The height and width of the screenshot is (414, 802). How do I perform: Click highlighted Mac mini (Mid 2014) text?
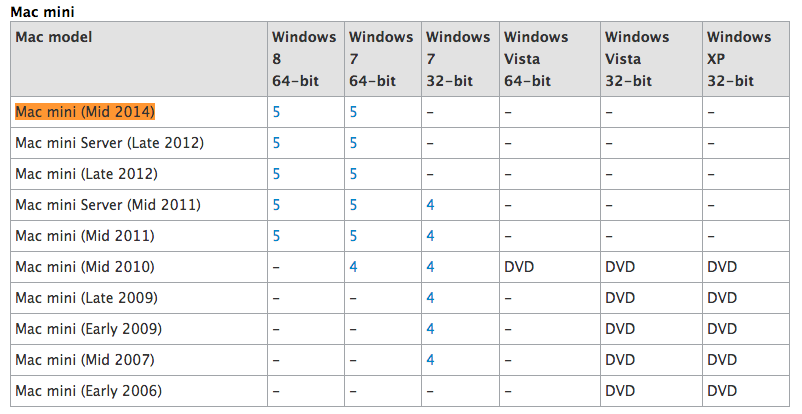point(85,112)
